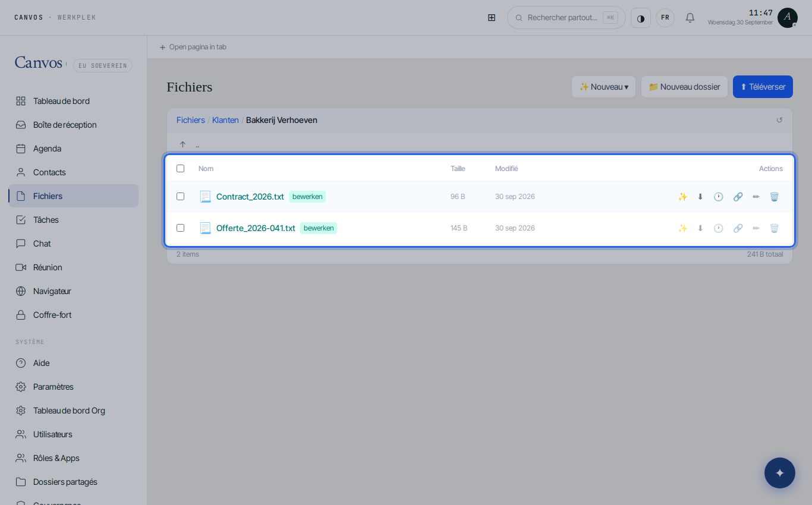Open the notifications bell

(x=690, y=18)
